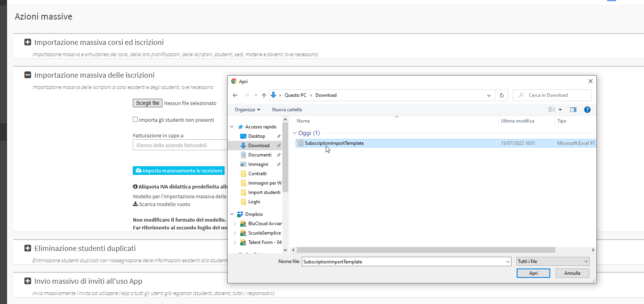The image size is (644, 304).
Task: Expand the BluCloud Avviar folder
Action: pos(235,224)
